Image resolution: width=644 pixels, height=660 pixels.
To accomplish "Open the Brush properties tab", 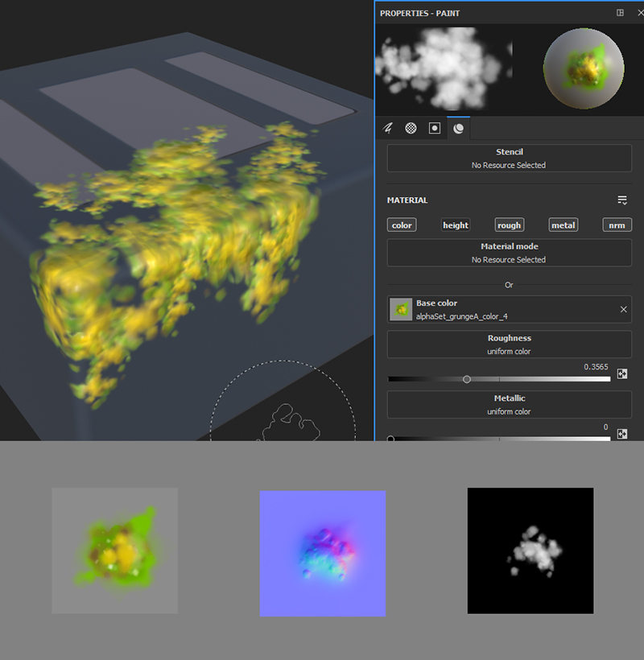I will tap(388, 128).
